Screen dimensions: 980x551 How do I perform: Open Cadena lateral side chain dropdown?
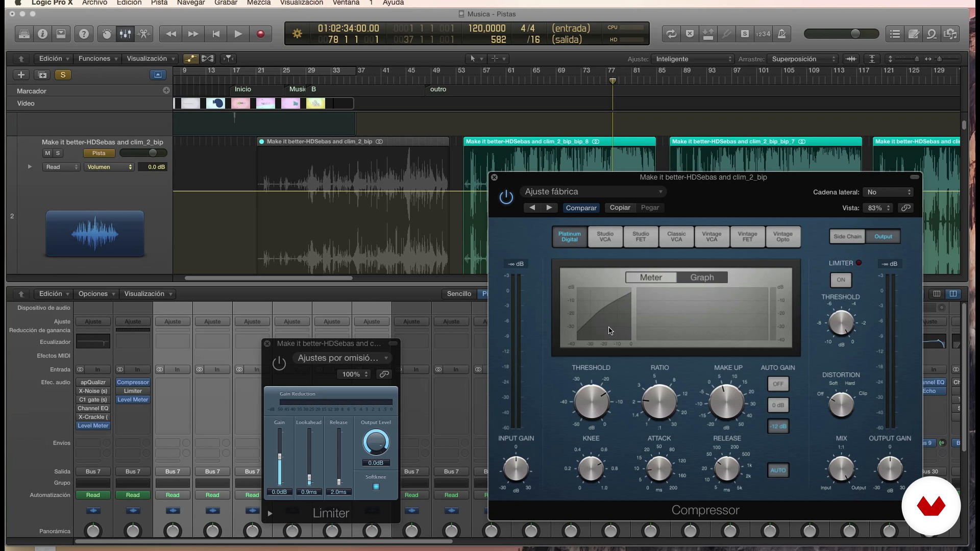pyautogui.click(x=888, y=192)
